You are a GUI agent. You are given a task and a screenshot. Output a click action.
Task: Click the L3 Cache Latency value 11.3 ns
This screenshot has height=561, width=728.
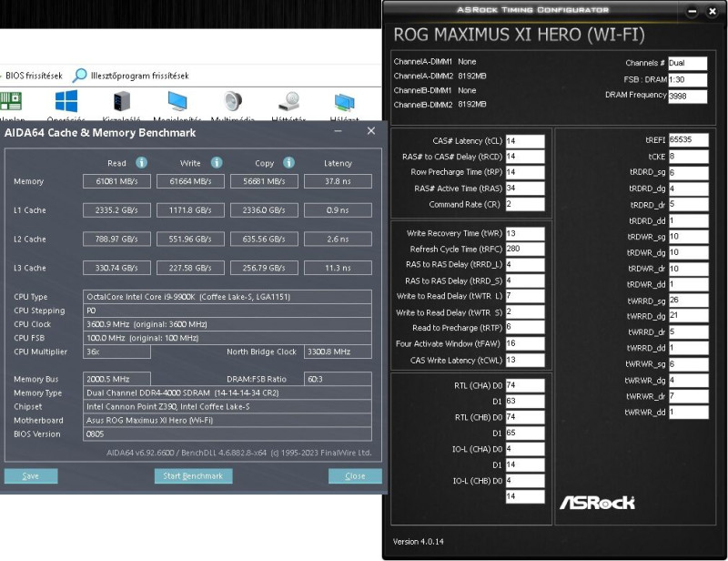click(338, 268)
